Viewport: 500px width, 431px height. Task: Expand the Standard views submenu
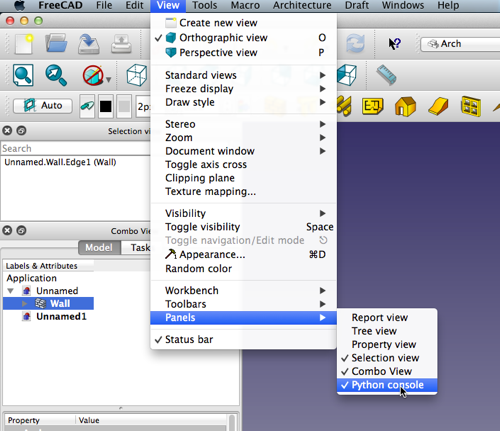pyautogui.click(x=243, y=75)
